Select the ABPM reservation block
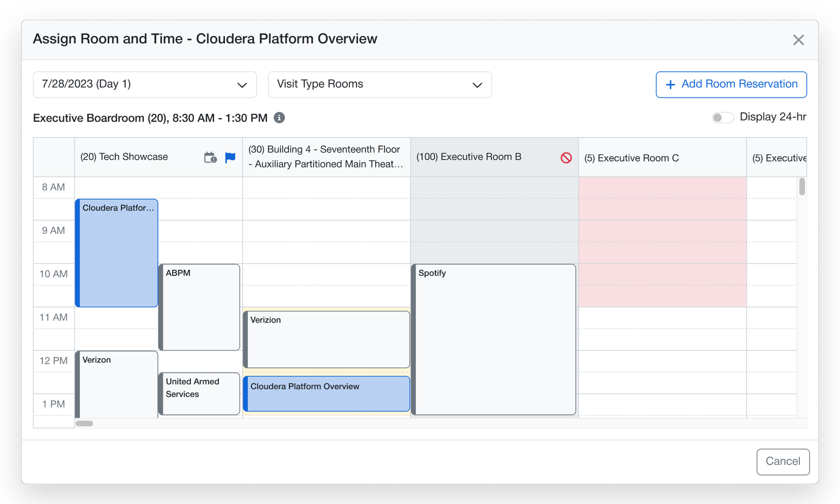This screenshot has width=840, height=504. (x=199, y=307)
